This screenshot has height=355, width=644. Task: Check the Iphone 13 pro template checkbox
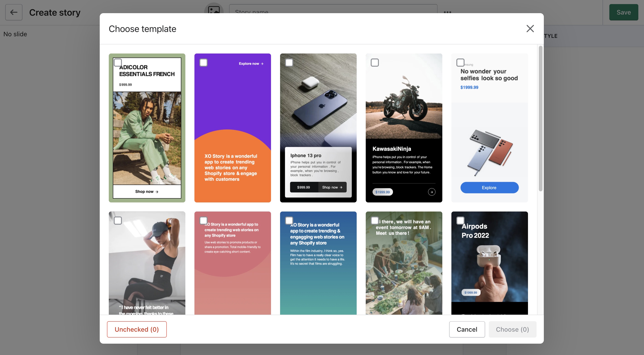(x=289, y=62)
